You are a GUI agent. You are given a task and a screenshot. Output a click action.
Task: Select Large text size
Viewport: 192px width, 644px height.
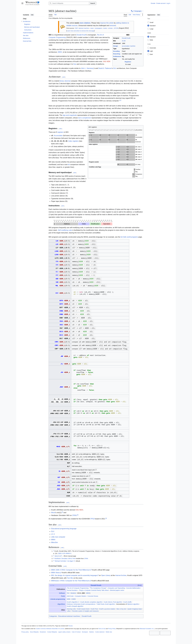(x=148, y=29)
